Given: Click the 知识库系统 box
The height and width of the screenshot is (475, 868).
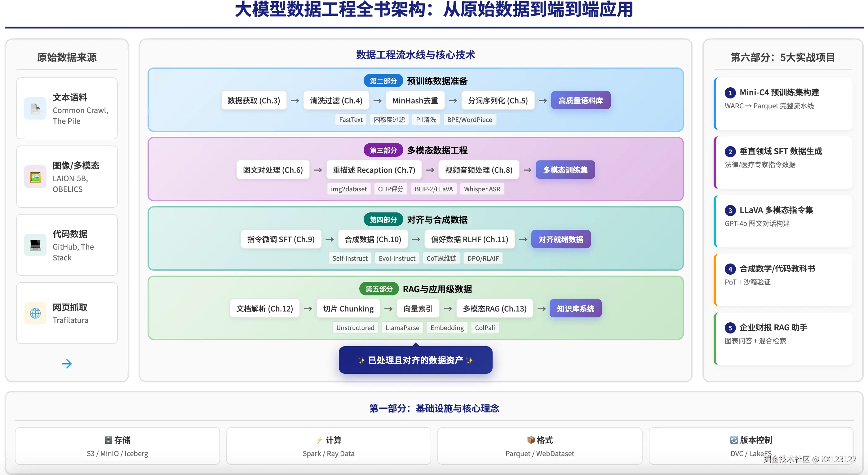Looking at the screenshot, I should tap(575, 308).
